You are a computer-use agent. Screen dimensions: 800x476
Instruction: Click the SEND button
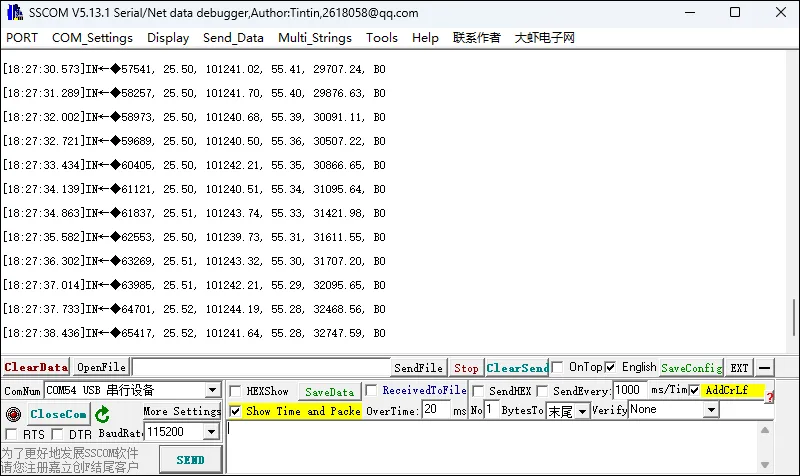pos(190,459)
